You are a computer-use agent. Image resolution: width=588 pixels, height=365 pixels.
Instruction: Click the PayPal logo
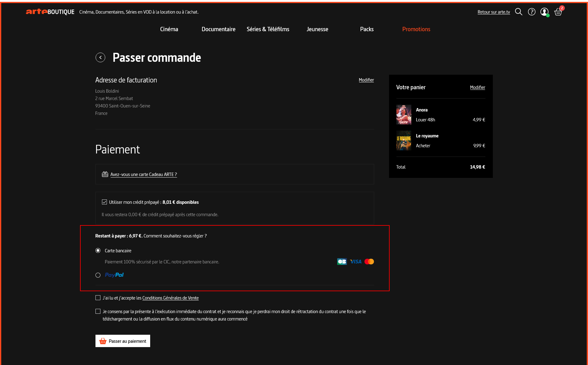tap(114, 275)
